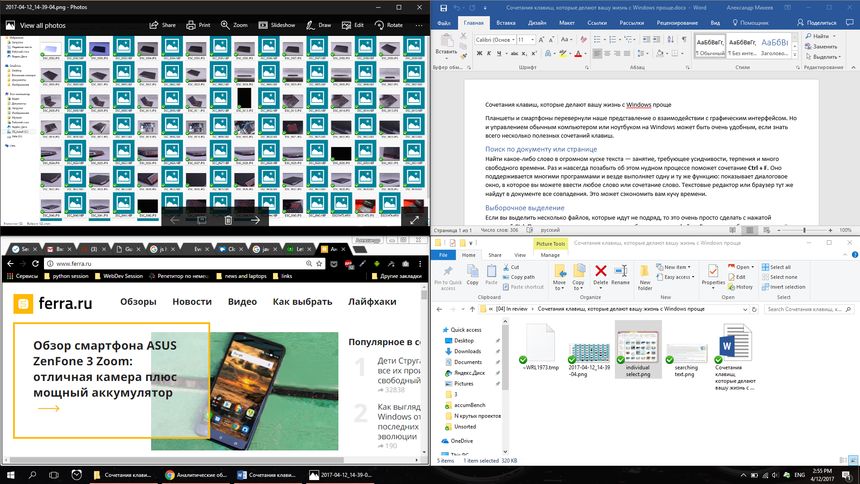Select Downloads in Explorer Quick access
This screenshot has height=484, width=860.
pyautogui.click(x=467, y=351)
